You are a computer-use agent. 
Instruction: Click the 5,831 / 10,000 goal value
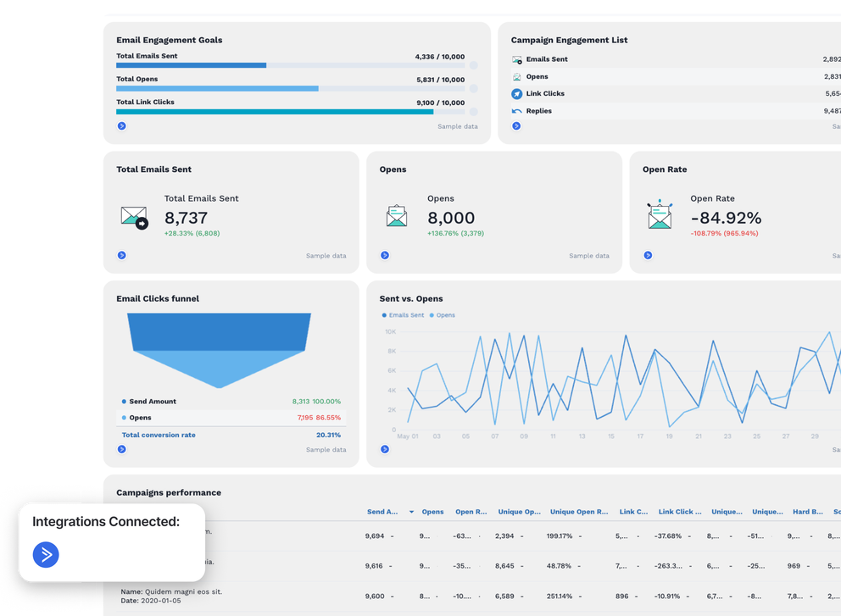tap(440, 80)
